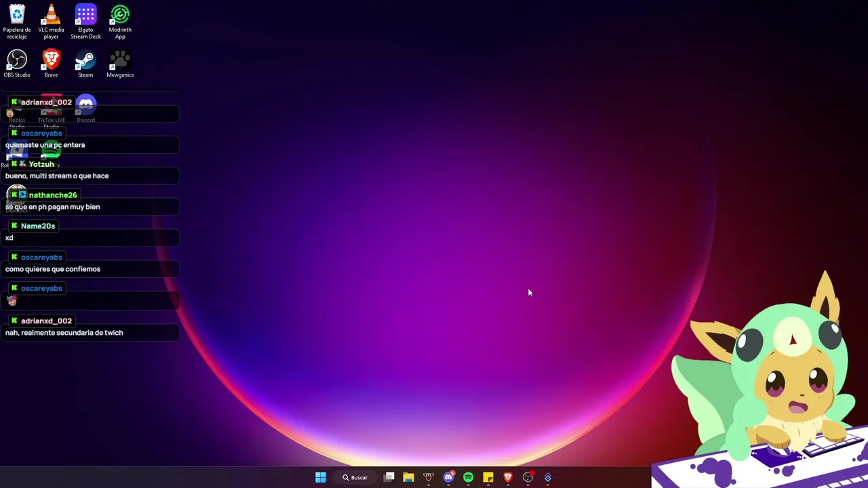Open Elgato Stream Deck desktop shortcut
Screen dimensions: 868x488
(85, 22)
